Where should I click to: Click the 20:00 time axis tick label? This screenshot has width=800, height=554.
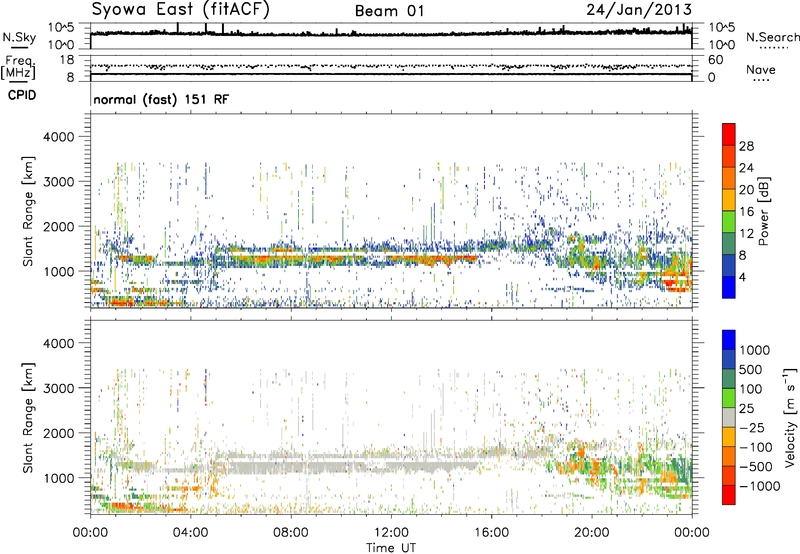tap(591, 533)
